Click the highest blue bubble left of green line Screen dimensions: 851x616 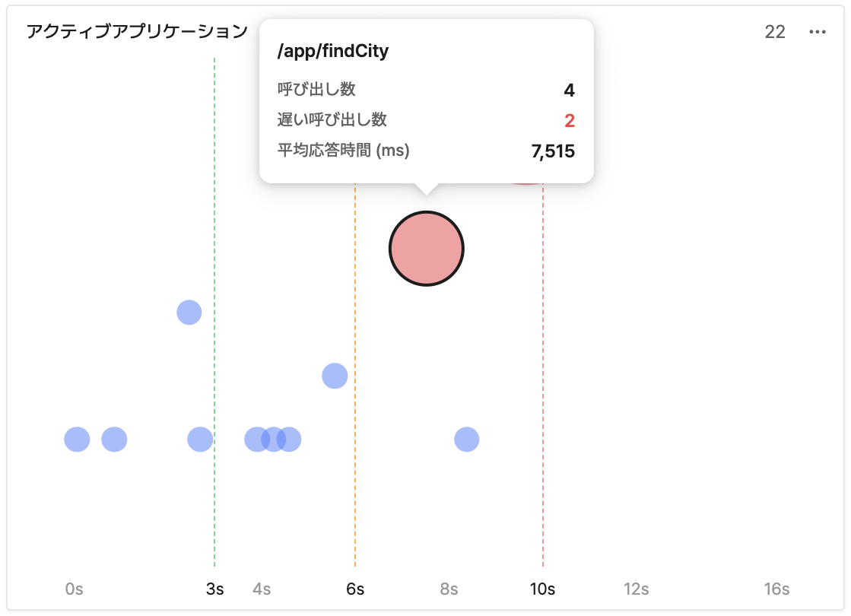tap(189, 312)
